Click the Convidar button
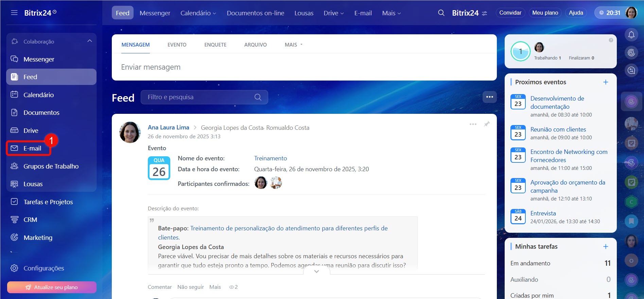644x299 pixels. pyautogui.click(x=510, y=13)
